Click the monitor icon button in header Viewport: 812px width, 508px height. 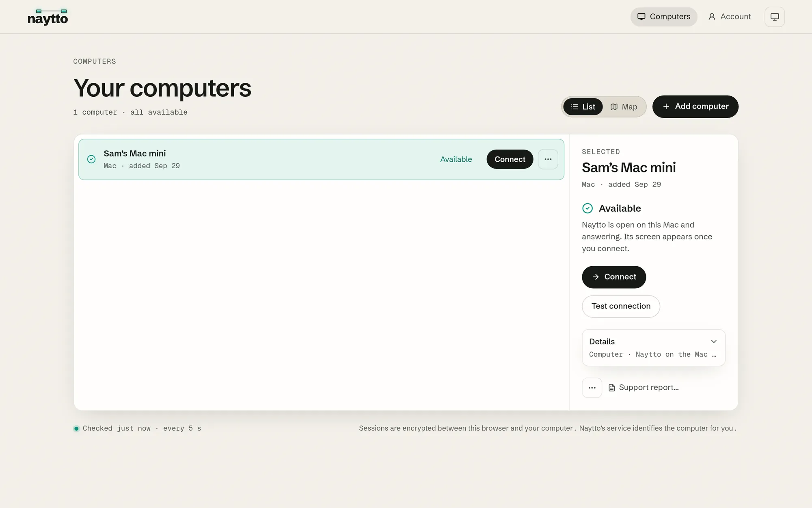point(775,17)
